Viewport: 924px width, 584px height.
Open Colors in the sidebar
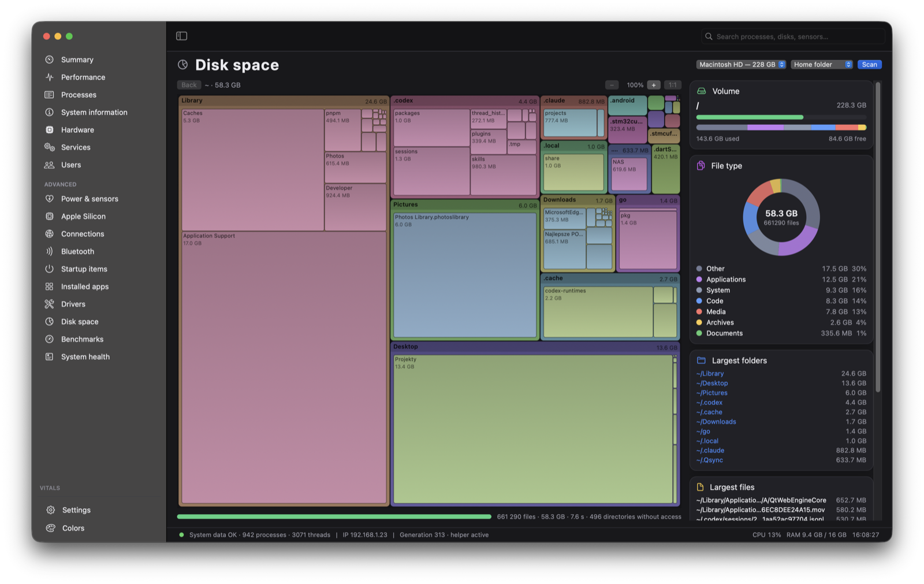73,528
